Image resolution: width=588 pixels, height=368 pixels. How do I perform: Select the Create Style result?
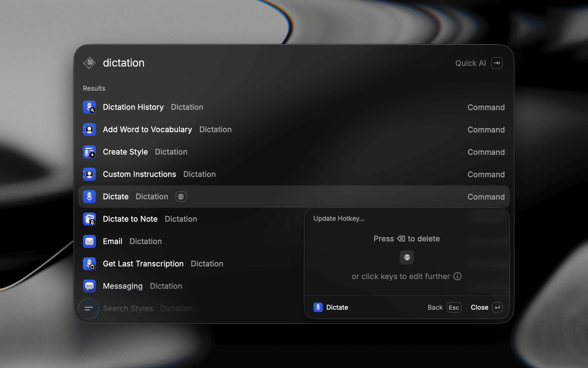(x=294, y=152)
